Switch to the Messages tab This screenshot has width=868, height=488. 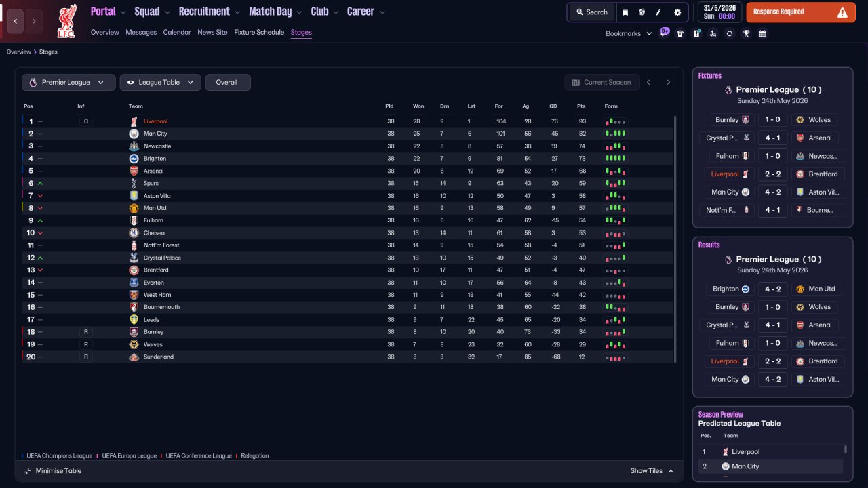[141, 32]
